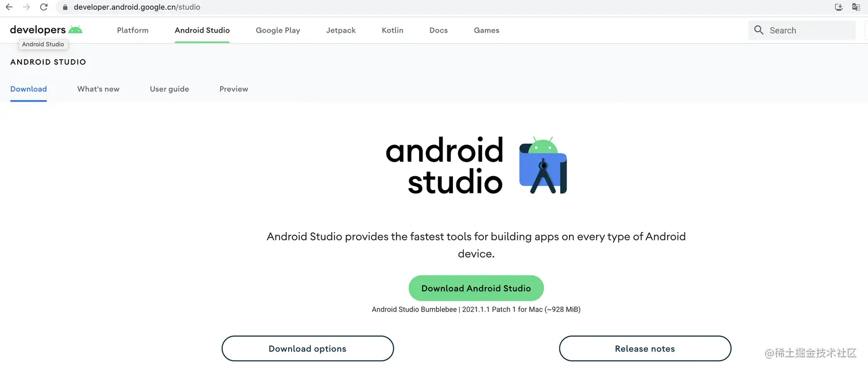Click the ANDROID STUDIO section heading
The width and height of the screenshot is (868, 370).
[x=48, y=62]
